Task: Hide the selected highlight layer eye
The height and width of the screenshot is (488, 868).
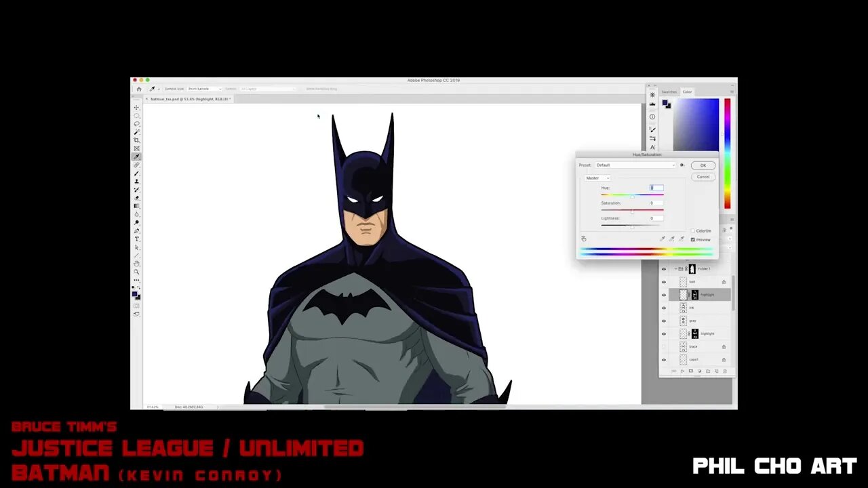Action: click(x=664, y=295)
